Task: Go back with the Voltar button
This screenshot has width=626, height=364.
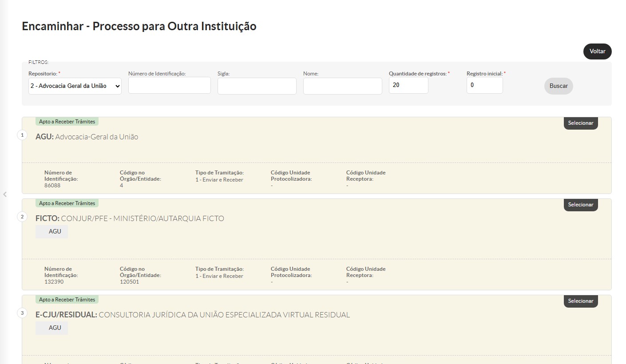Action: tap(598, 51)
